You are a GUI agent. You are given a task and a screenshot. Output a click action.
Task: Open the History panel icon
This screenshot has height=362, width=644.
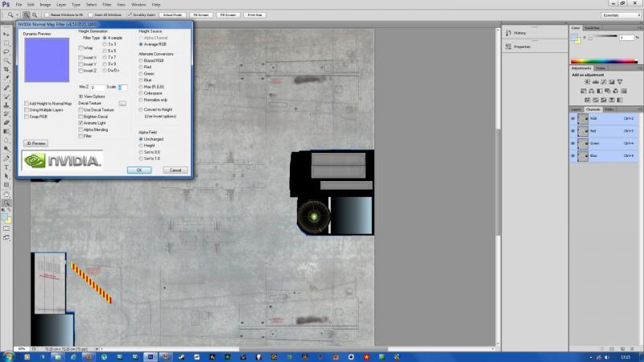509,33
